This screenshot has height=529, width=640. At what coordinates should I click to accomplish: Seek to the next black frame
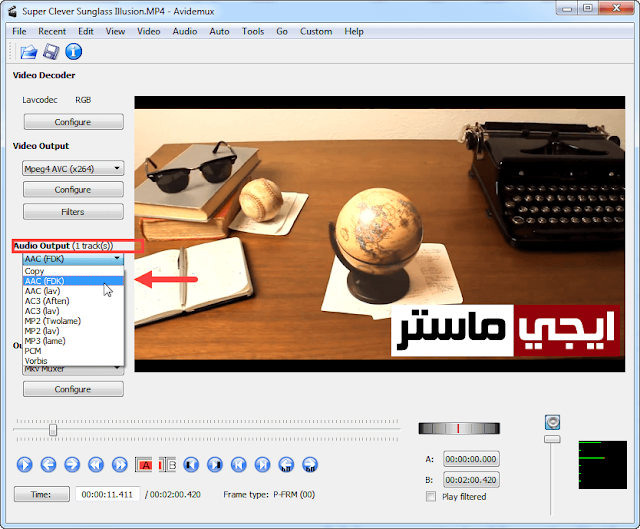tap(215, 465)
